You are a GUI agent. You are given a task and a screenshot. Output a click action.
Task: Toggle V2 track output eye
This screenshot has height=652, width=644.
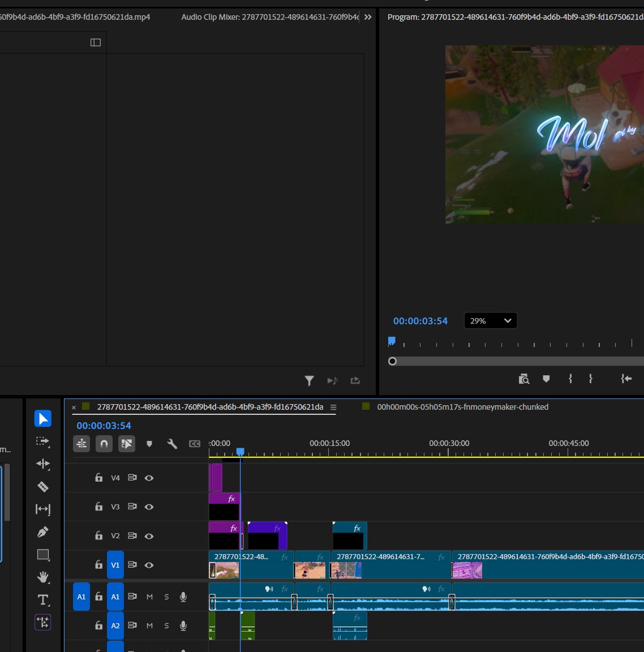coord(149,536)
